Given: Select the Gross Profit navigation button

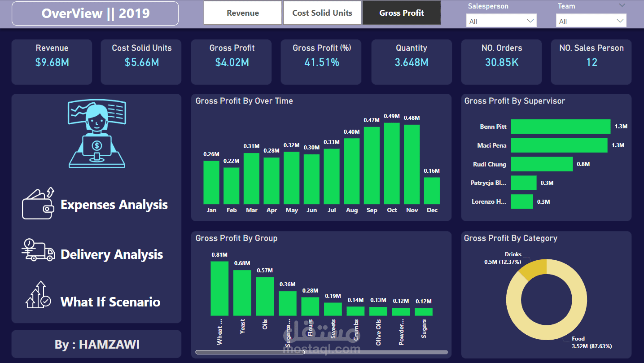Looking at the screenshot, I should (x=402, y=13).
